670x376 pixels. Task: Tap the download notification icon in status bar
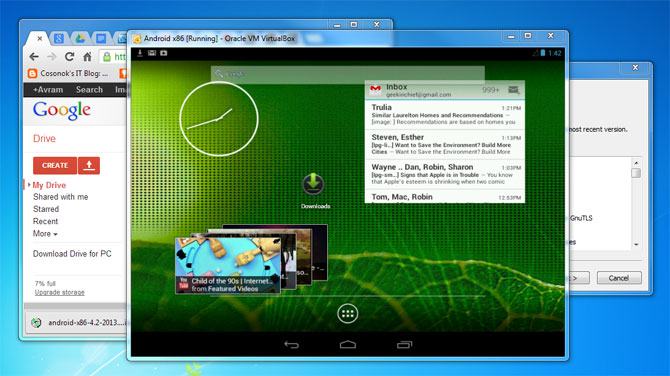pos(139,53)
